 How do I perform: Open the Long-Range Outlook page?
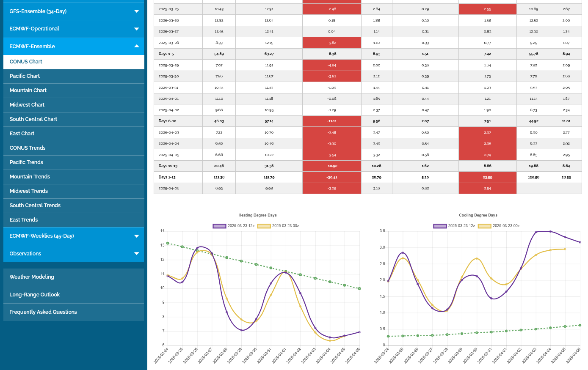(35, 295)
